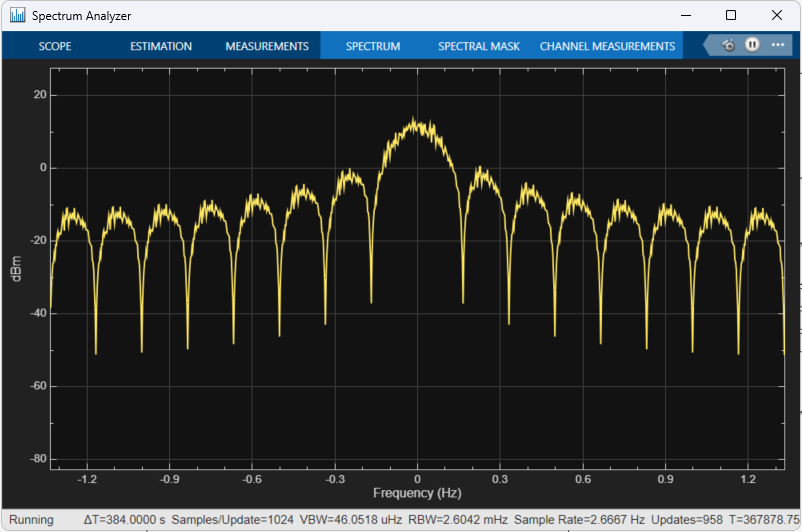Open the SPECTRAL MASK tab
The image size is (802, 532).
pos(479,46)
